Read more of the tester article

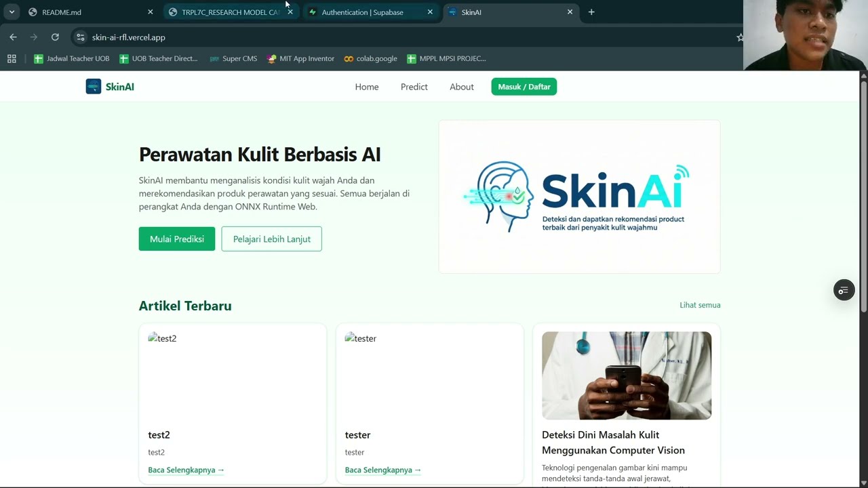tap(382, 470)
